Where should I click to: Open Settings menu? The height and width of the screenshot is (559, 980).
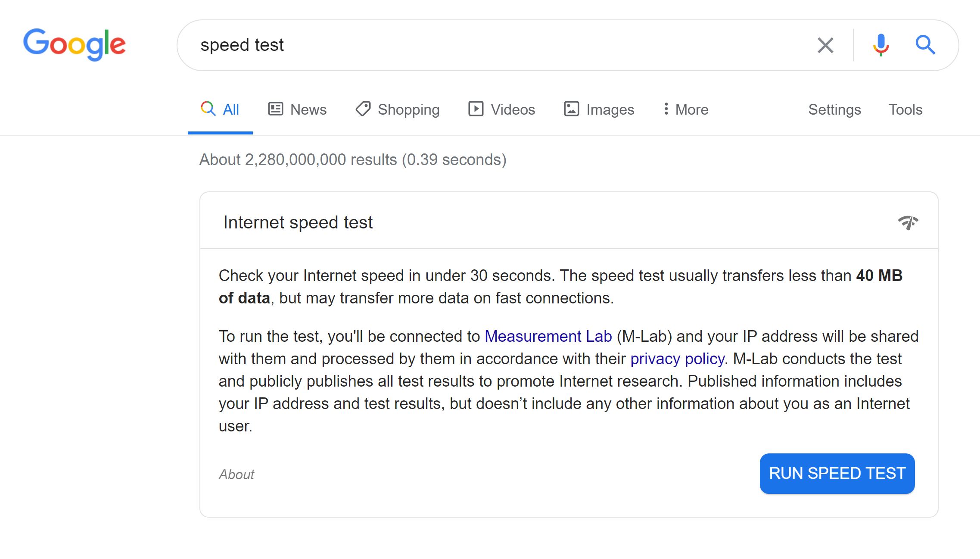835,110
